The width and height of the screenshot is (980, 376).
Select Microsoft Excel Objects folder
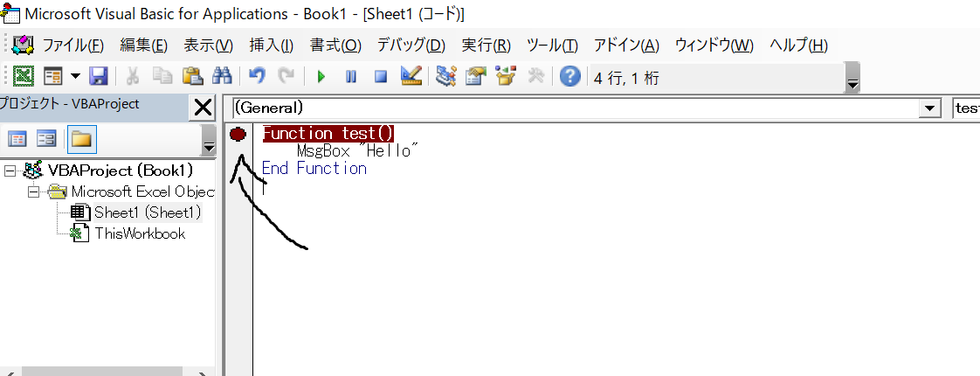click(x=143, y=191)
